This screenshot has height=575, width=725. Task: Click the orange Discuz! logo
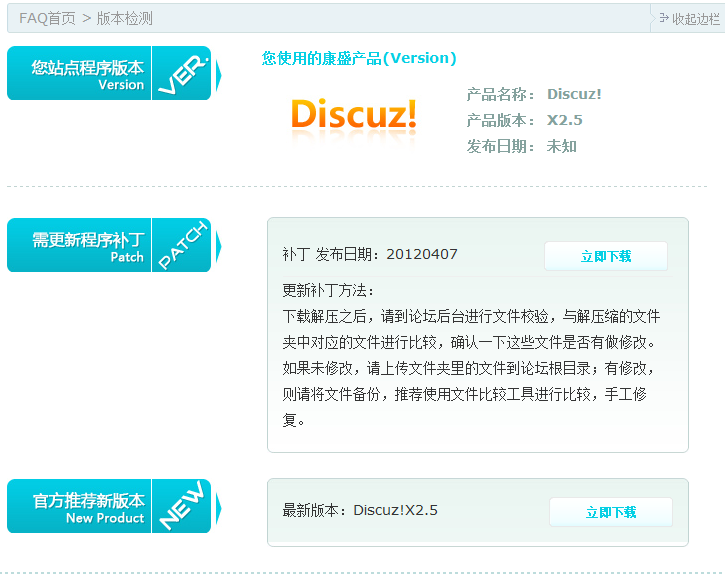[354, 114]
